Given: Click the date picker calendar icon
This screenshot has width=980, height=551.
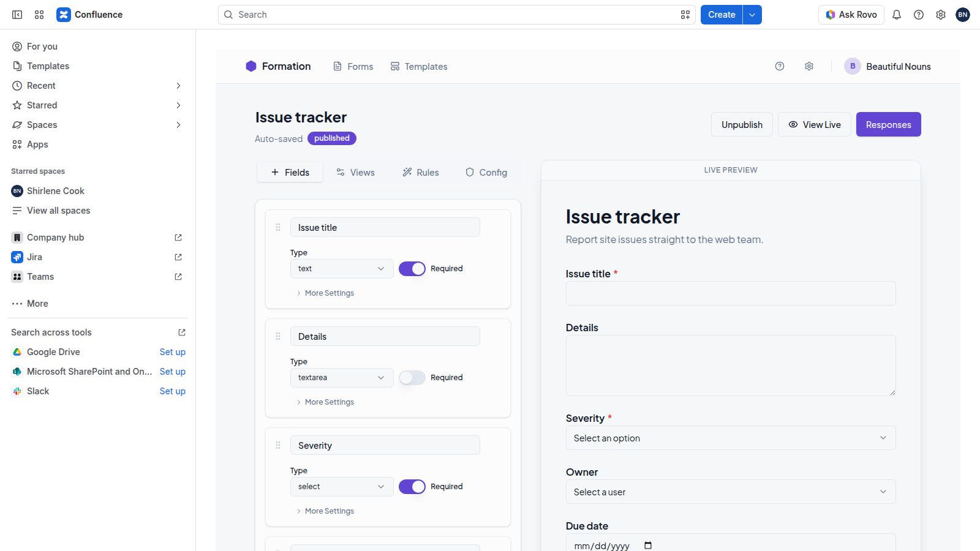Looking at the screenshot, I should (648, 545).
